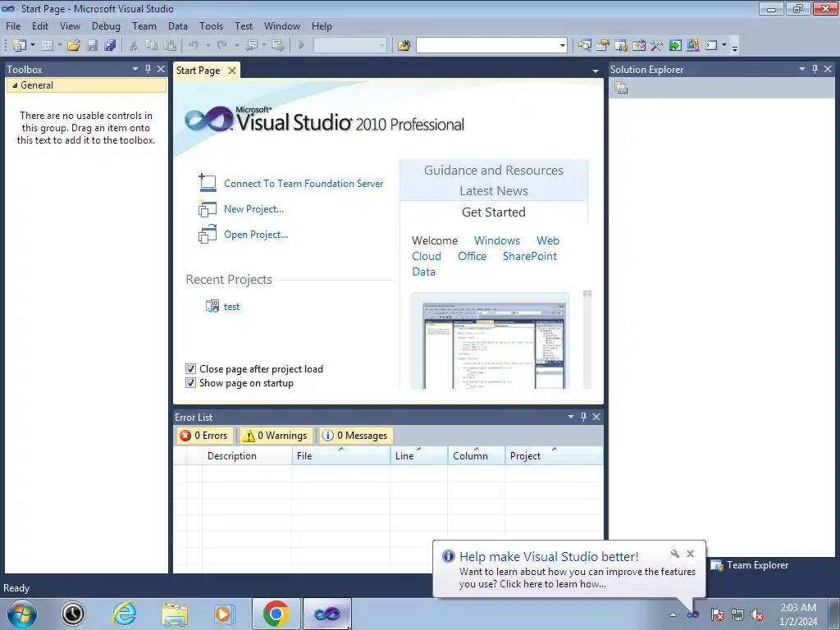
Task: Click the wrench icon in notification balloon
Action: pos(675,554)
